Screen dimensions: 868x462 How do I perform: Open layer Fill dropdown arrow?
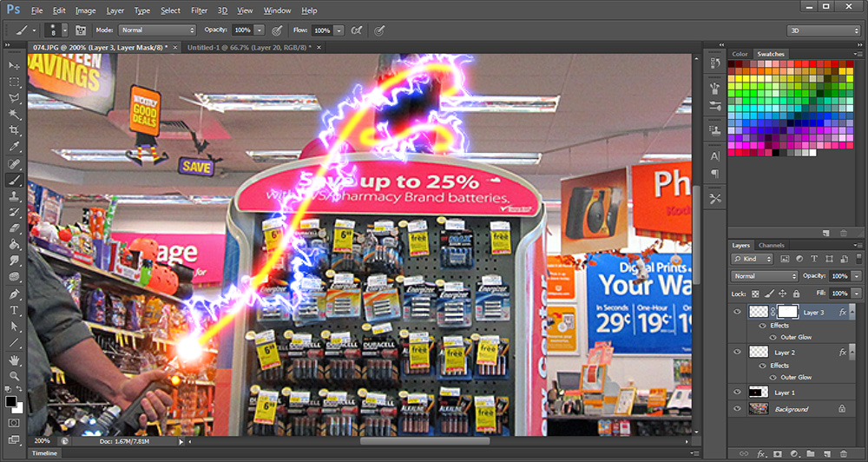[x=857, y=293]
